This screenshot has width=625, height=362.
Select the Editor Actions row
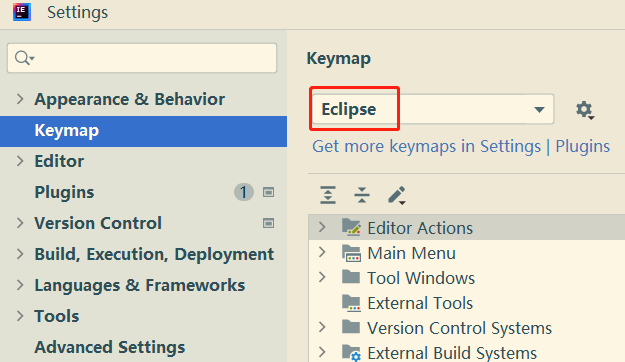click(x=467, y=228)
